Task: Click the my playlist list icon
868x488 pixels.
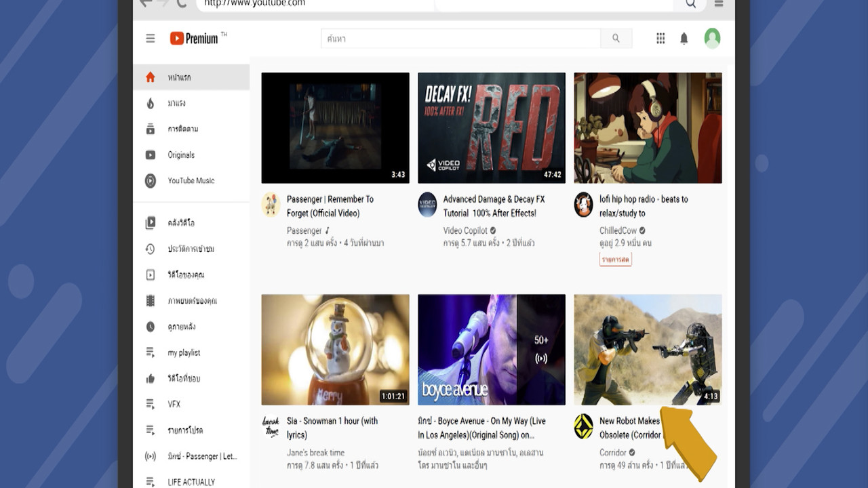Action: click(x=151, y=352)
